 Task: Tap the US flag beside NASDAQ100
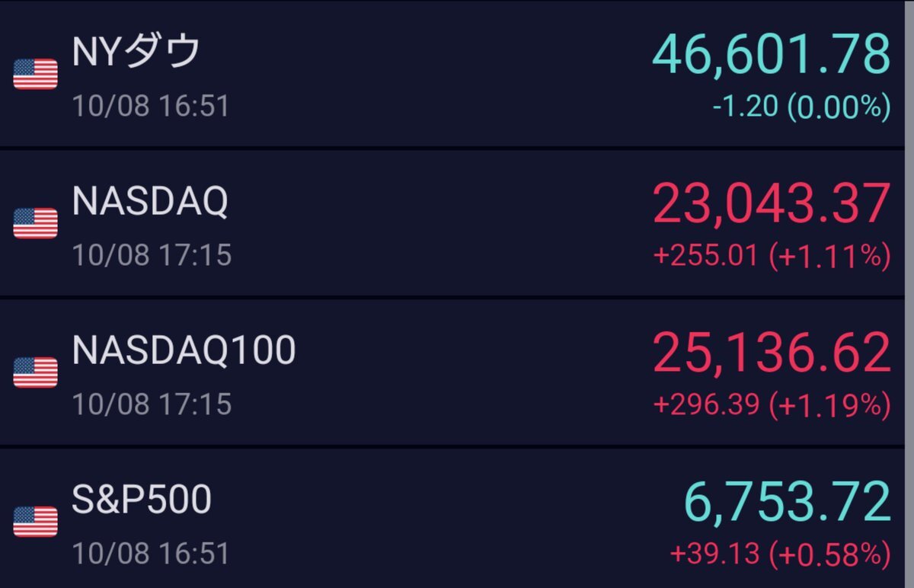click(x=36, y=372)
